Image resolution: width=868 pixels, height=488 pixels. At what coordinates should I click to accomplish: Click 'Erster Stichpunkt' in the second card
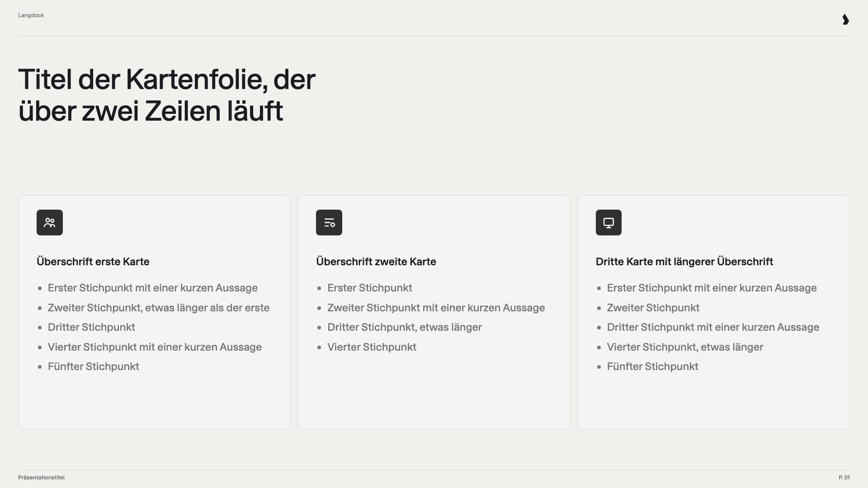[x=369, y=288]
